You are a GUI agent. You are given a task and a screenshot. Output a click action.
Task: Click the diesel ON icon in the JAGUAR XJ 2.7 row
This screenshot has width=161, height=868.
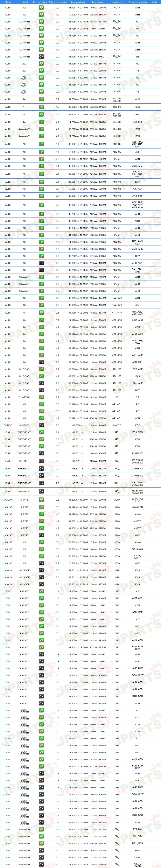pos(41,563)
